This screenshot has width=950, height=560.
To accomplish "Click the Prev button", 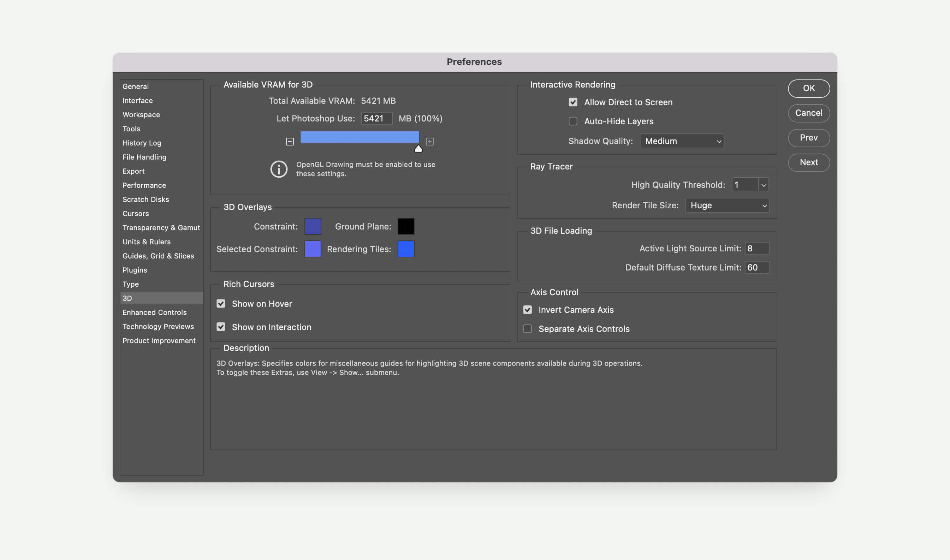I will coord(809,138).
